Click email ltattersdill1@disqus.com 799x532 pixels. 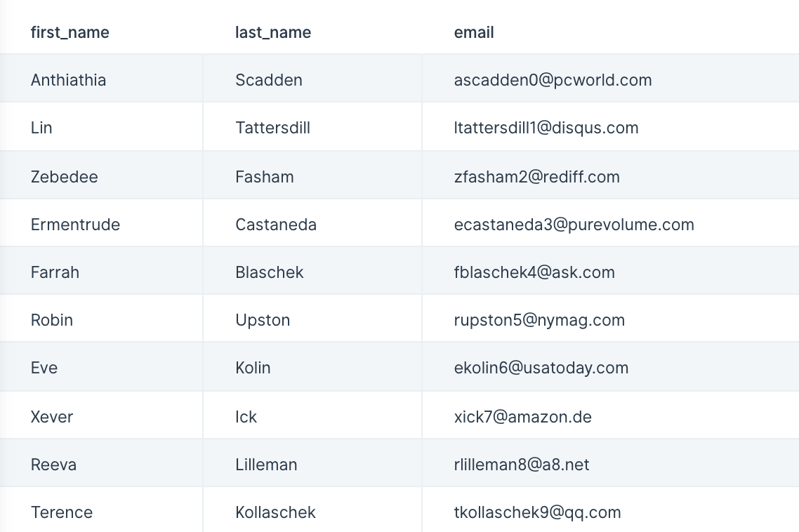546,128
